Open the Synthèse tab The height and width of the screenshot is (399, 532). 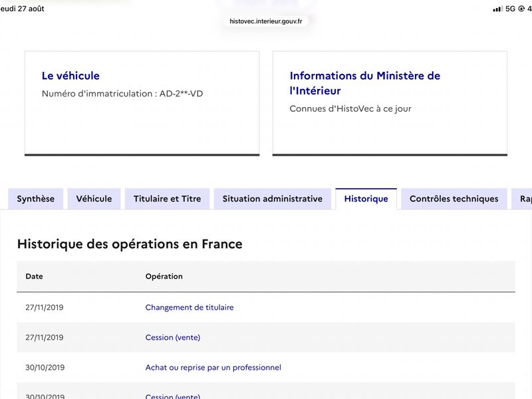click(36, 199)
